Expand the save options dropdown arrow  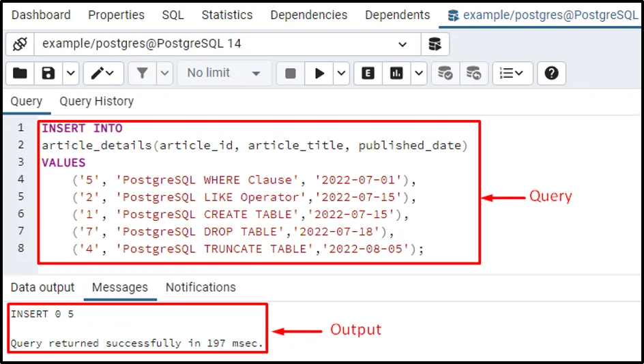[71, 74]
